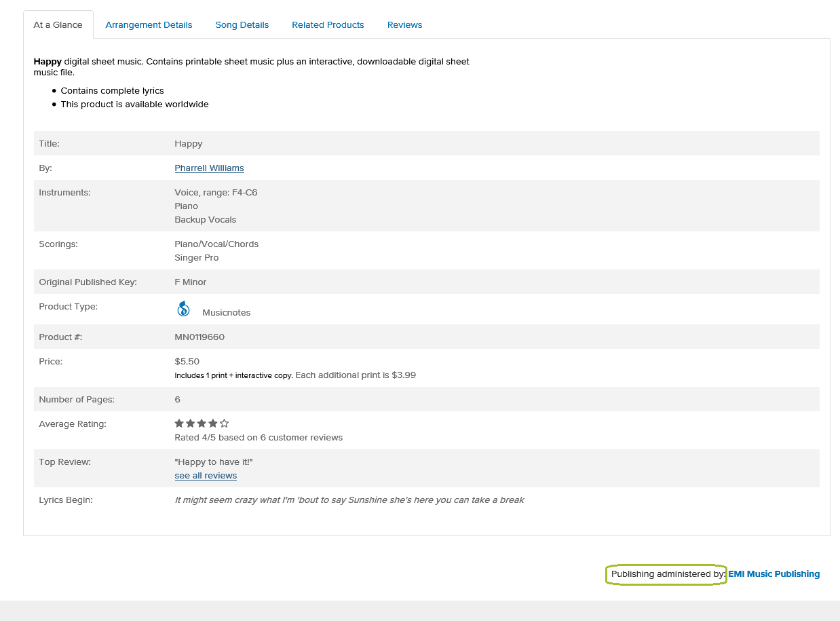Select the 'Instruments:' label
This screenshot has width=840, height=621.
click(x=64, y=193)
